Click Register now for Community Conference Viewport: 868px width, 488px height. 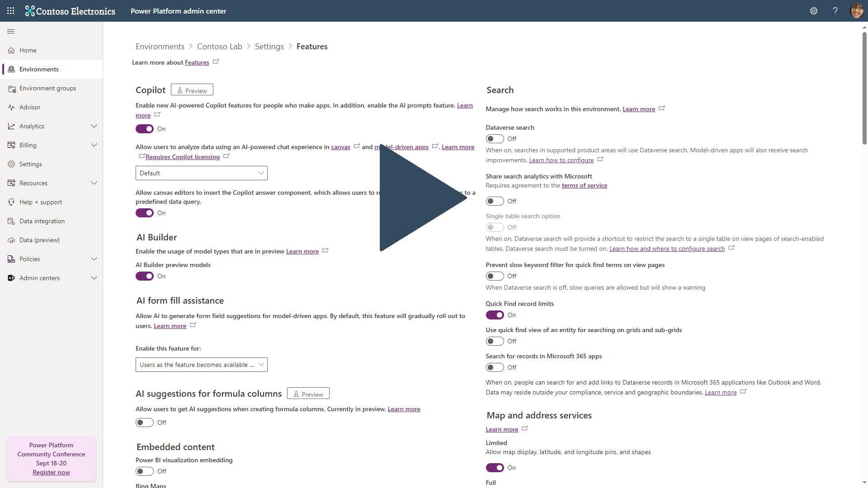coord(51,472)
